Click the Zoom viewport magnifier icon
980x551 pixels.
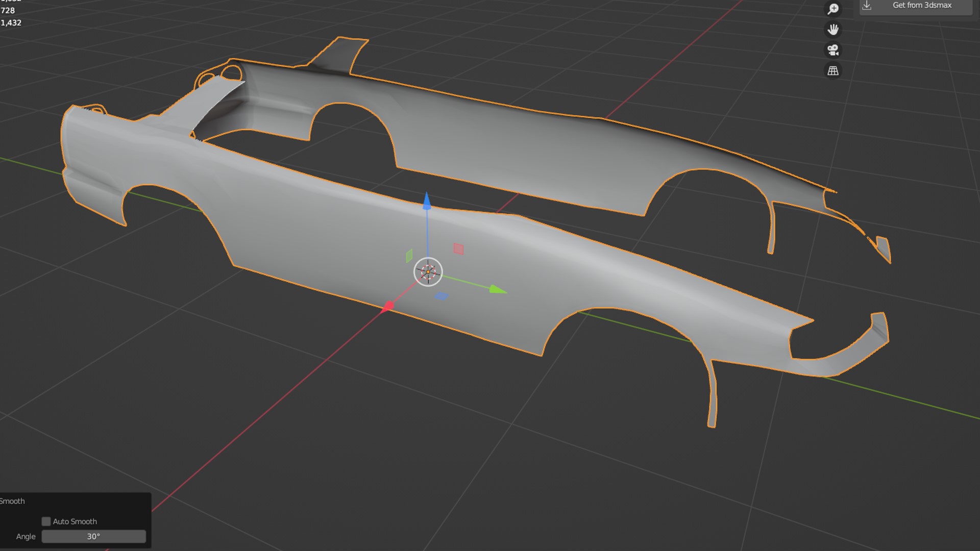coord(833,9)
